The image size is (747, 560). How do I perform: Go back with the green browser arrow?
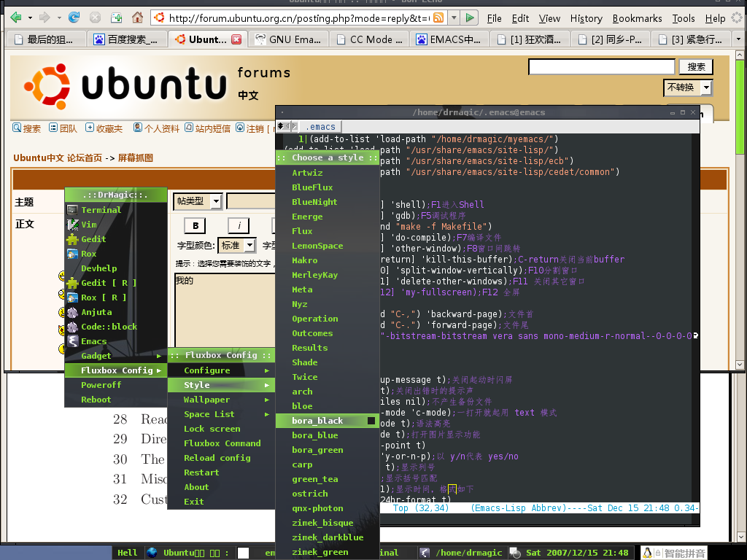click(x=16, y=18)
